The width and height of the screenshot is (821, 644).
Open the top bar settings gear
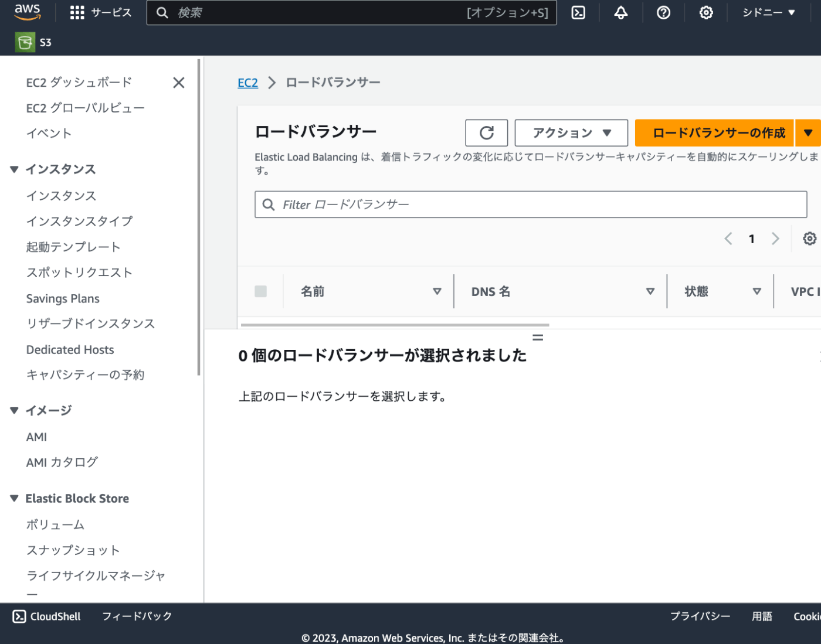tap(706, 12)
